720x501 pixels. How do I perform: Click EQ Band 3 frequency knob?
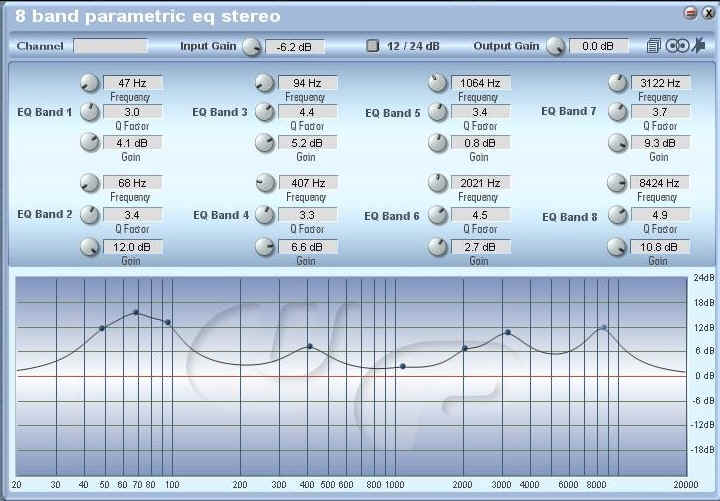264,83
